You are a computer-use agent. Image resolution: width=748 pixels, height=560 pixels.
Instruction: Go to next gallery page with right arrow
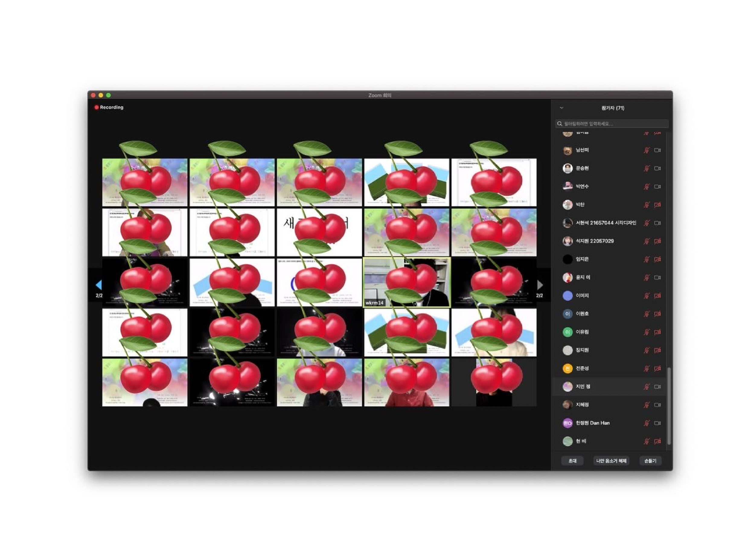tap(540, 285)
